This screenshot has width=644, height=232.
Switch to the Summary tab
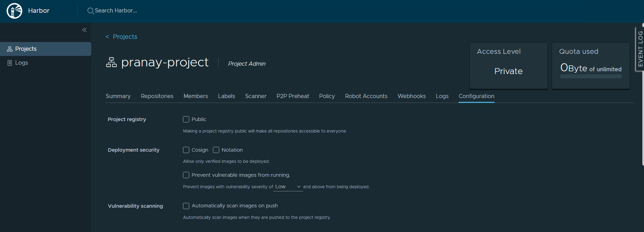coord(118,96)
